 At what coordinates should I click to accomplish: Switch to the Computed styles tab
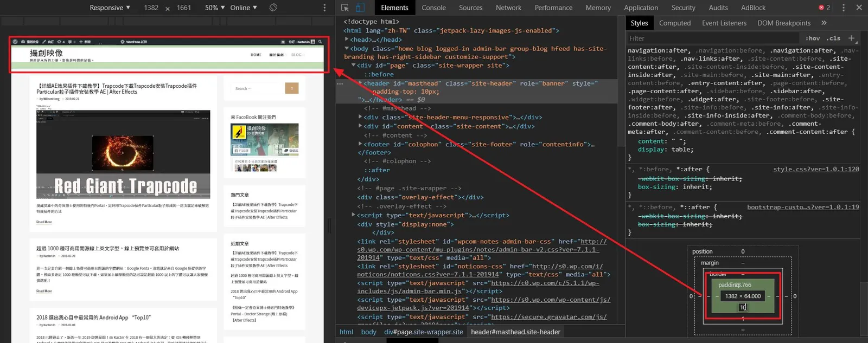click(675, 23)
